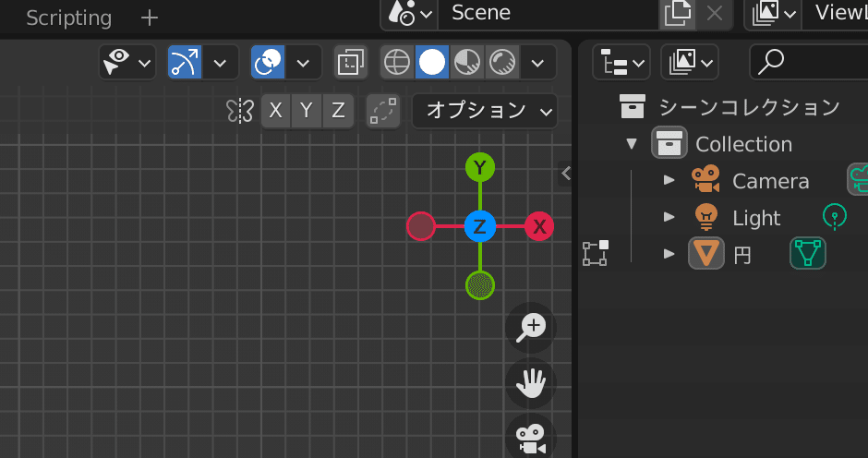
Task: Select Camera text in outliner
Action: pos(770,181)
